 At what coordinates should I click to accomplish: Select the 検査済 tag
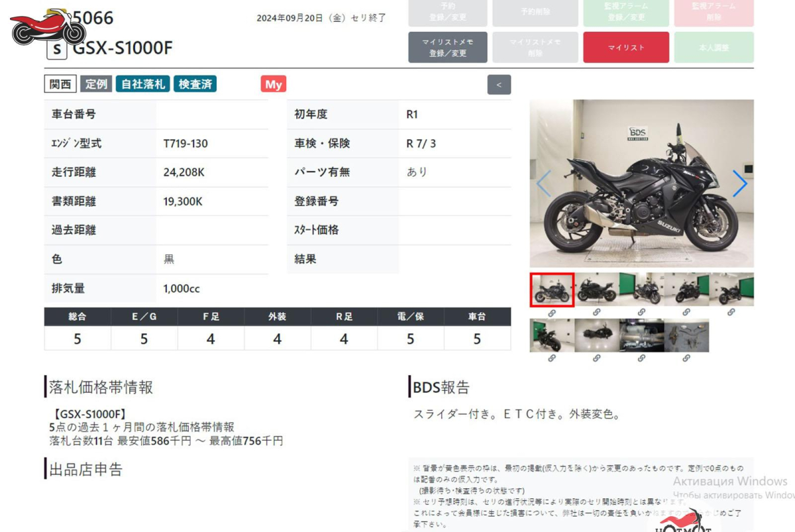click(x=195, y=84)
